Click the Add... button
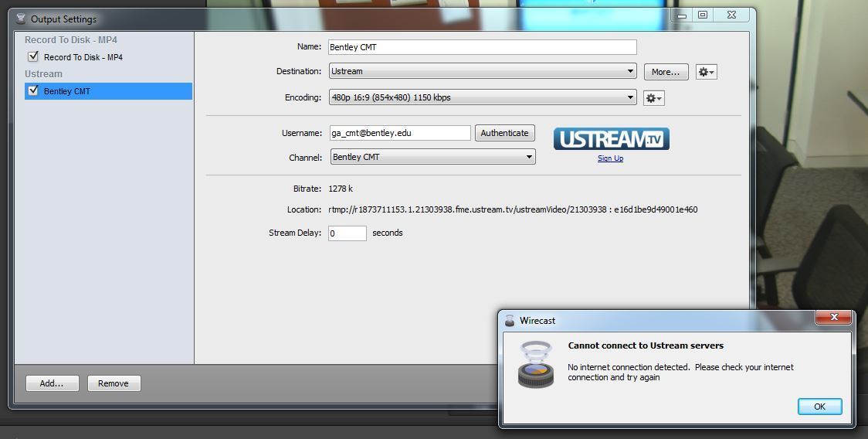 click(x=52, y=383)
